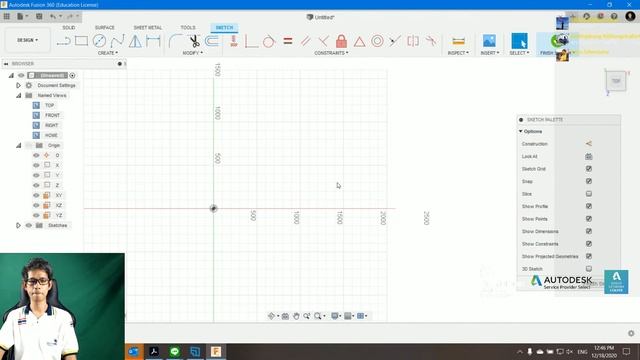Select the Spline sketch tool

tap(117, 41)
